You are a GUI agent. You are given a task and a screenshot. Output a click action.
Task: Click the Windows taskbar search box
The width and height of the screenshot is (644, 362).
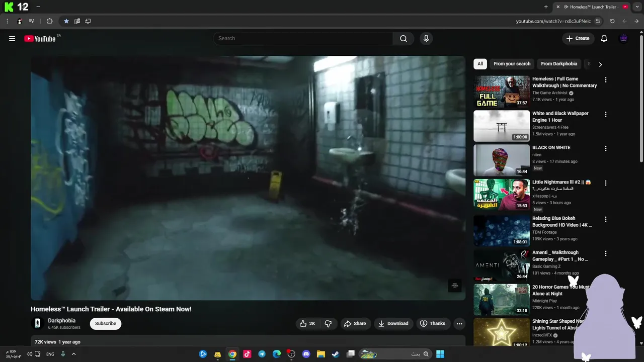(395, 354)
